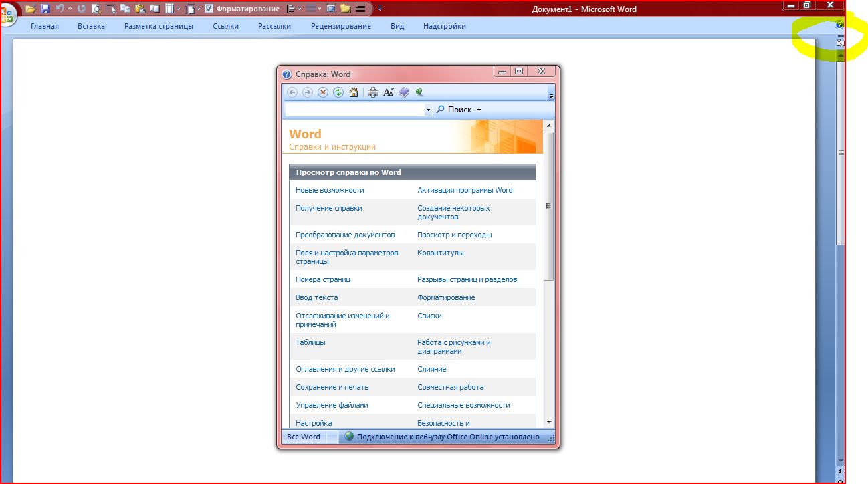Image resolution: width=868 pixels, height=484 pixels.
Task: Click the Paste clipboard icon
Action: pos(140,9)
